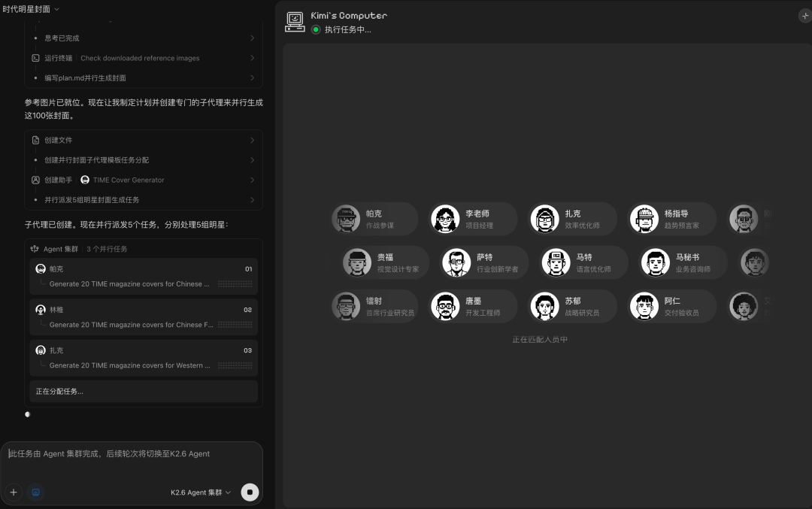Click the progress indicator of 帕克 task 01
Viewport: 812px width, 509px height.
(235, 283)
